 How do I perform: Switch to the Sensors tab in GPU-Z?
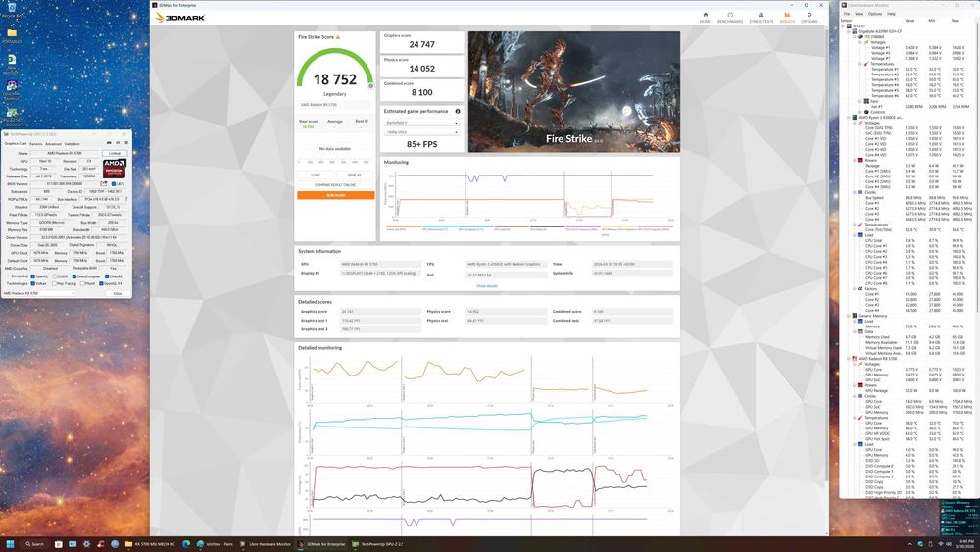pos(36,144)
